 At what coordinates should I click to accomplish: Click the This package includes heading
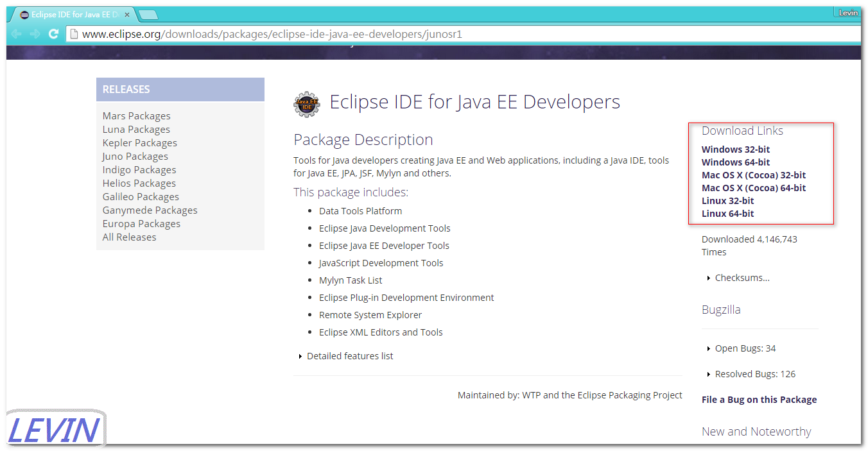click(x=351, y=192)
